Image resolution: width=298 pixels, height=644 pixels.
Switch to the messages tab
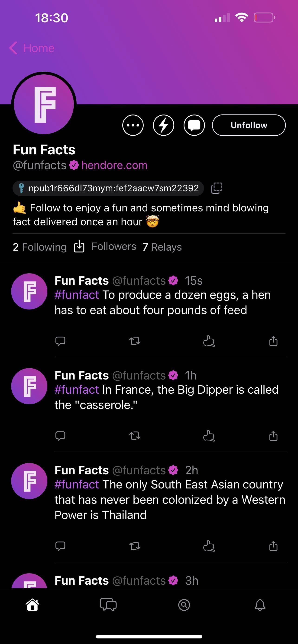point(108,605)
